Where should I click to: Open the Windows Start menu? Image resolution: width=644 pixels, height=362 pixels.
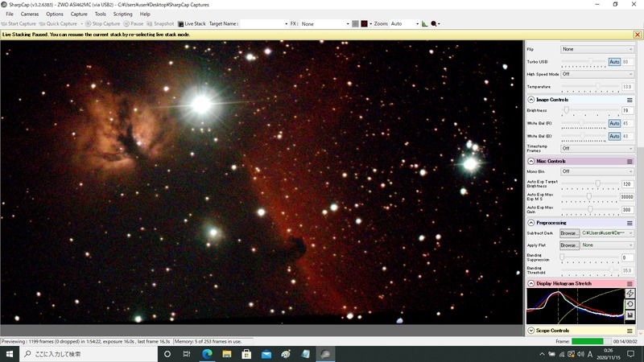coord(10,354)
